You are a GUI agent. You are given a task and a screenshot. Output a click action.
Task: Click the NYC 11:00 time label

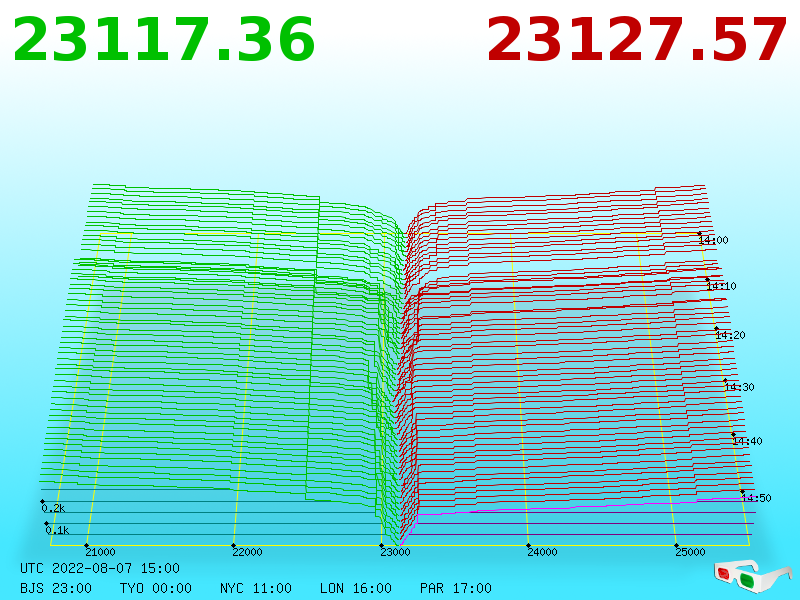click(x=256, y=588)
